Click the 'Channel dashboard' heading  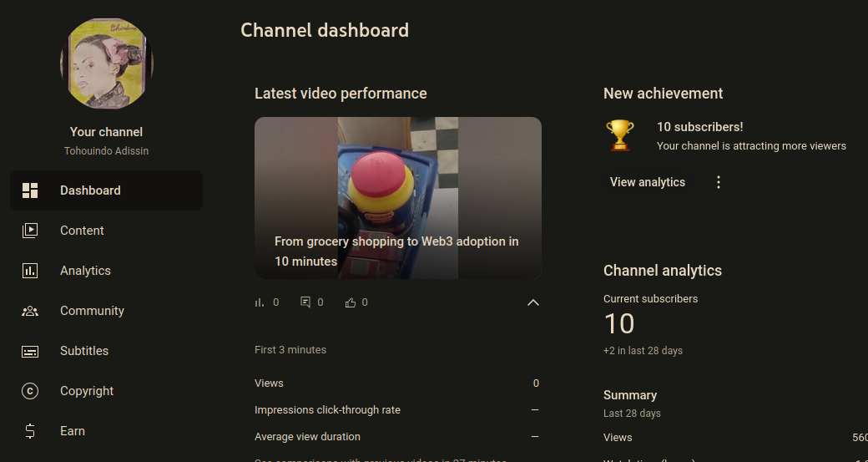(325, 30)
